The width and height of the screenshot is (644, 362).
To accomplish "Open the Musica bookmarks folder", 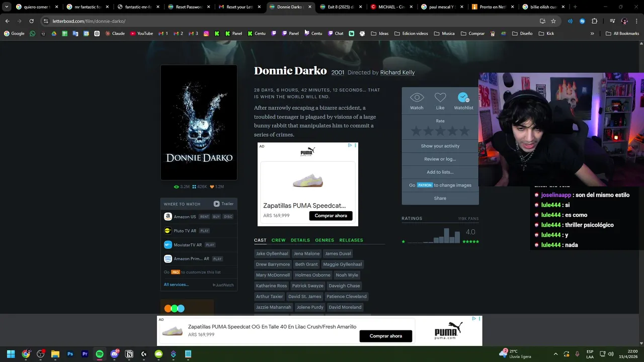I will coord(444,34).
